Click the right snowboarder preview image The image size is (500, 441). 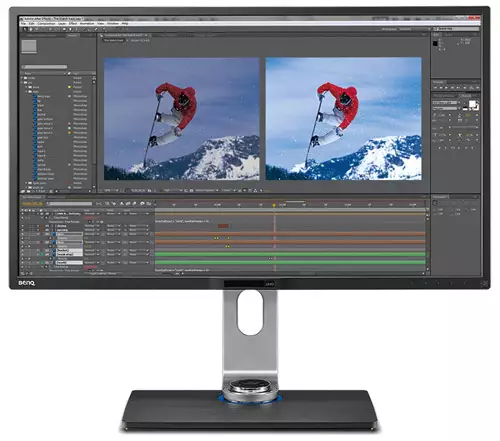343,118
